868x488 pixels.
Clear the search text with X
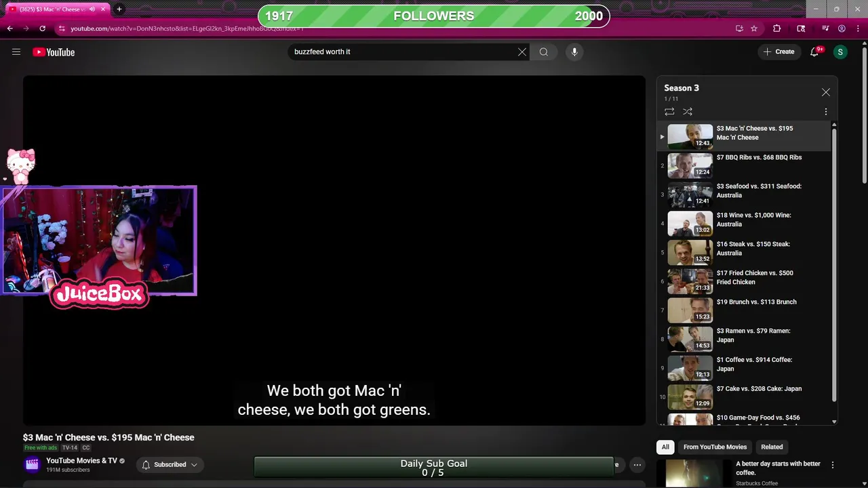tap(522, 52)
